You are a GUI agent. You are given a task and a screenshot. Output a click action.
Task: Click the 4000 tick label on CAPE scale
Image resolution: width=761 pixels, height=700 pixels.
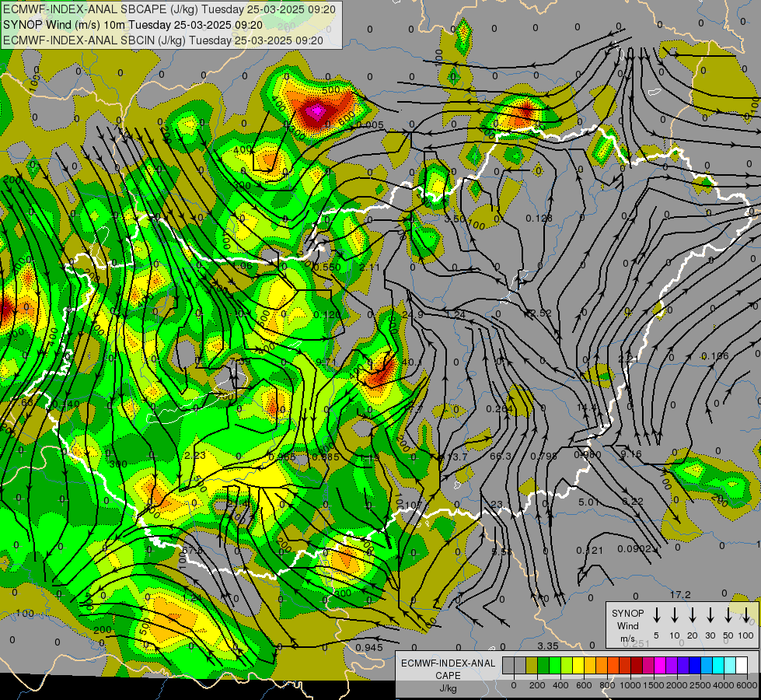pos(724,685)
